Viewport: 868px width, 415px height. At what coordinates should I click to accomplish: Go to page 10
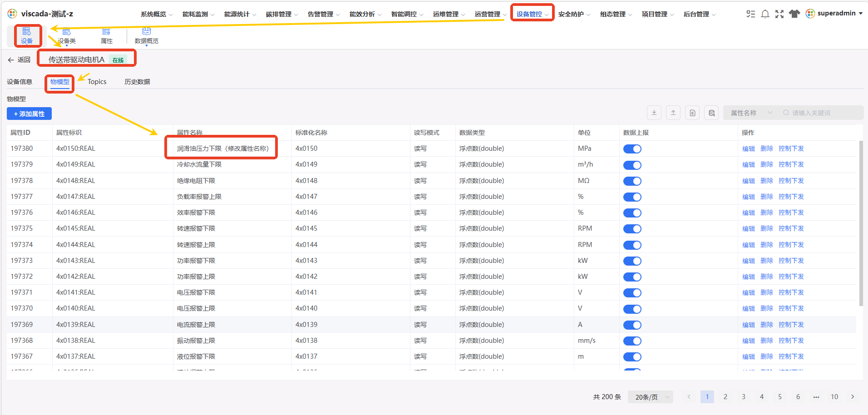834,397
